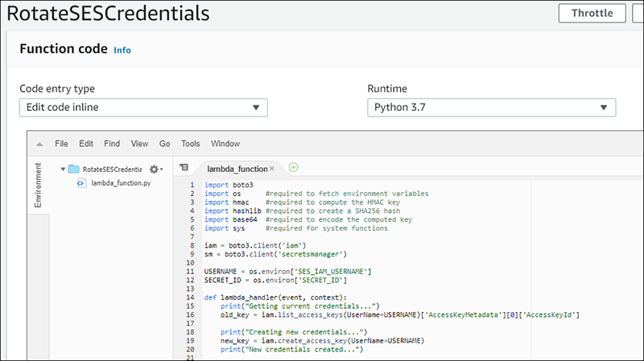Screen dimensions: 644x361
Task: Click the SECRET_ID environ assignment line
Action: tap(275, 280)
